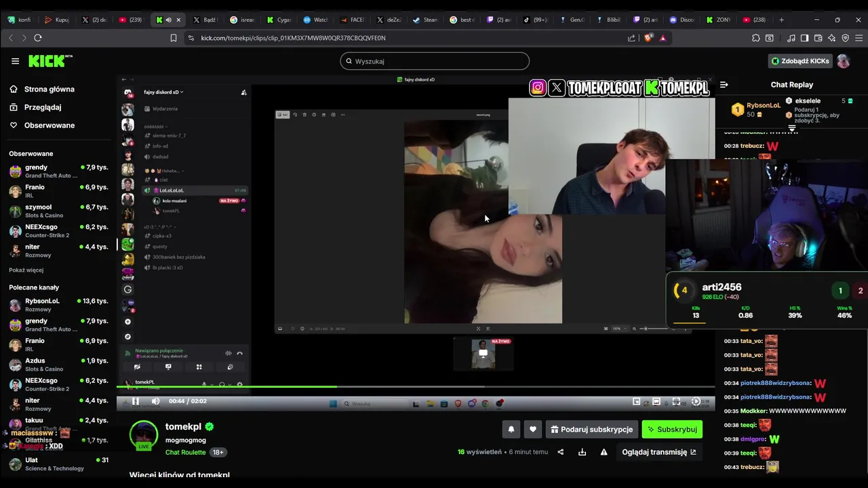Switch to the 'konfi' browser tab
Viewport: 868px width, 488px height.
tap(19, 20)
